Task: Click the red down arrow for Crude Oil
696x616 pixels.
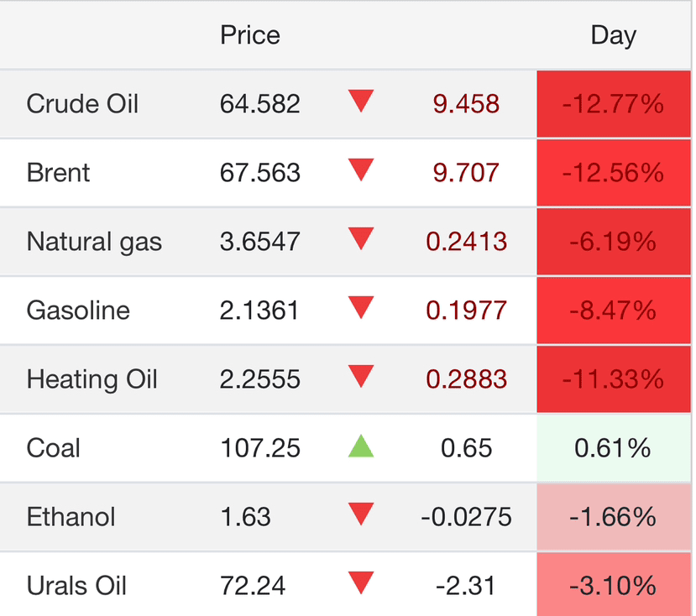Action: pos(361,102)
